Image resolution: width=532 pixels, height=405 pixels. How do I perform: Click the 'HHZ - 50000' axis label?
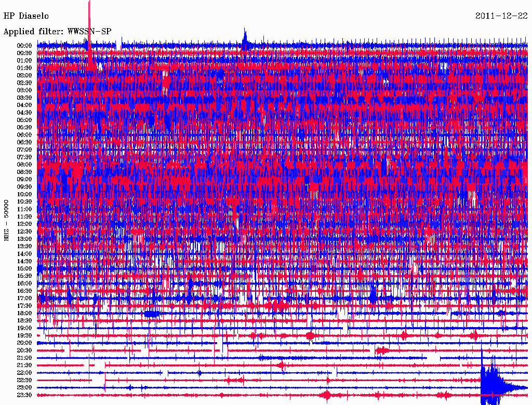click(x=6, y=220)
